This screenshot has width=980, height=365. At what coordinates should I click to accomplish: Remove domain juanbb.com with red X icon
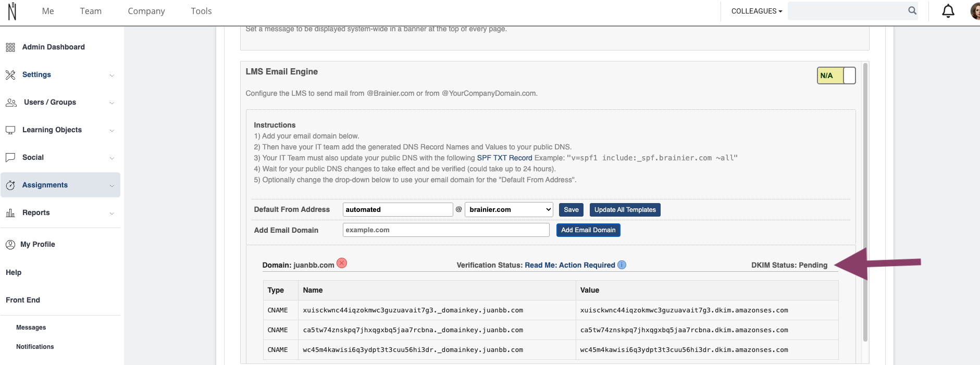tap(342, 263)
